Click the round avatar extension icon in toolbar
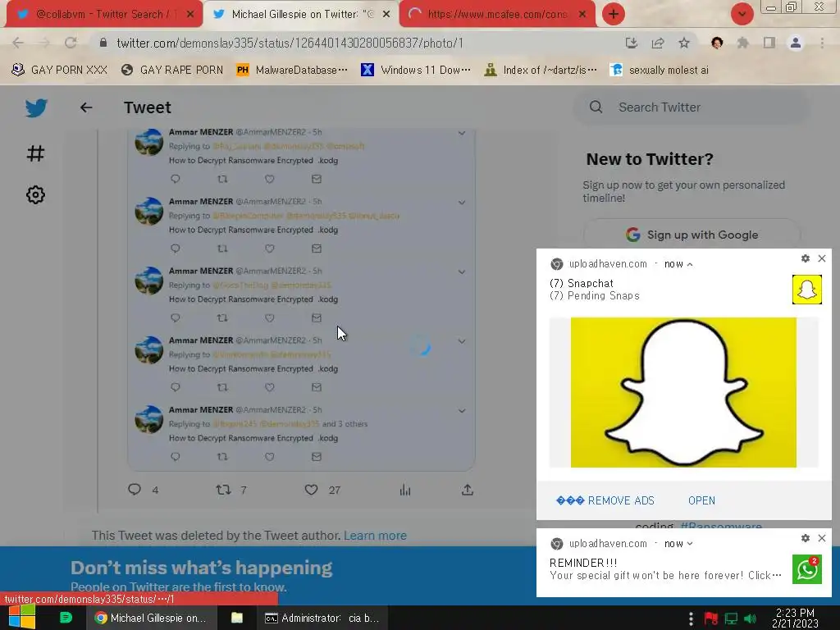Viewport: 840px width, 630px height. pos(717,43)
